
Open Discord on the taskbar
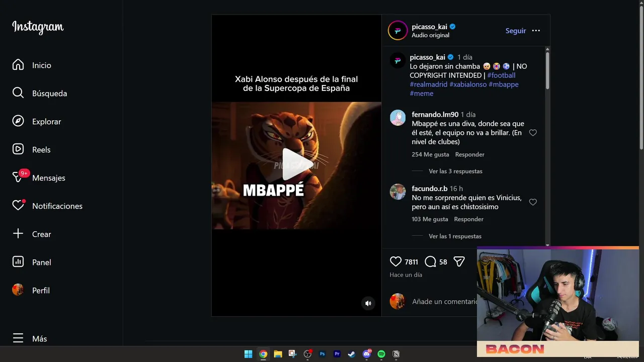(367, 354)
